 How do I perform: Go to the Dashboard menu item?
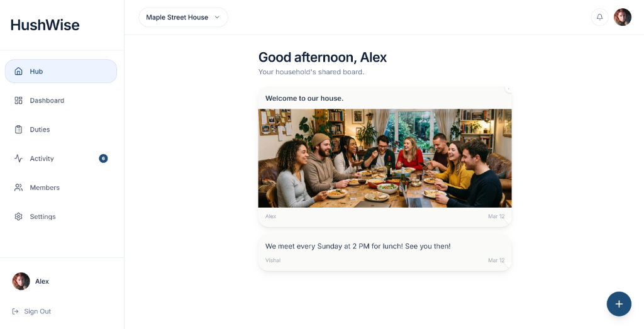click(x=47, y=101)
